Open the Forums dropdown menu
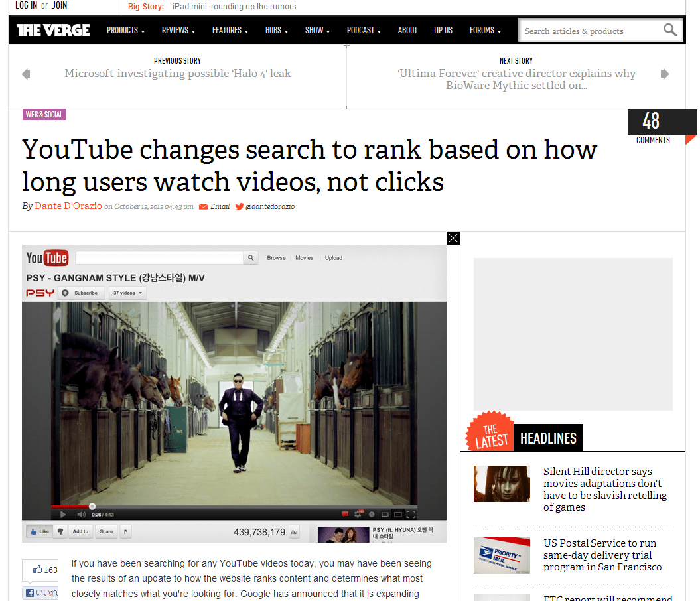 coord(485,31)
